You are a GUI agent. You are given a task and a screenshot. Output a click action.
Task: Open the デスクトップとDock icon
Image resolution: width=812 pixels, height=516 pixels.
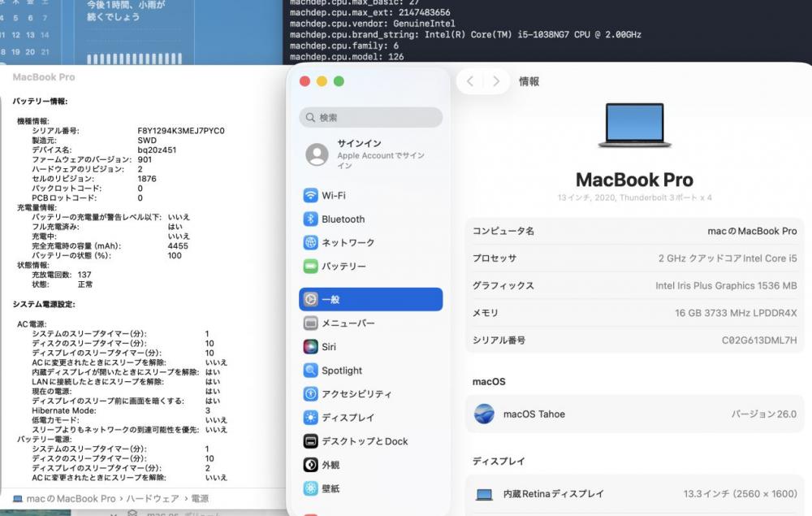click(310, 441)
